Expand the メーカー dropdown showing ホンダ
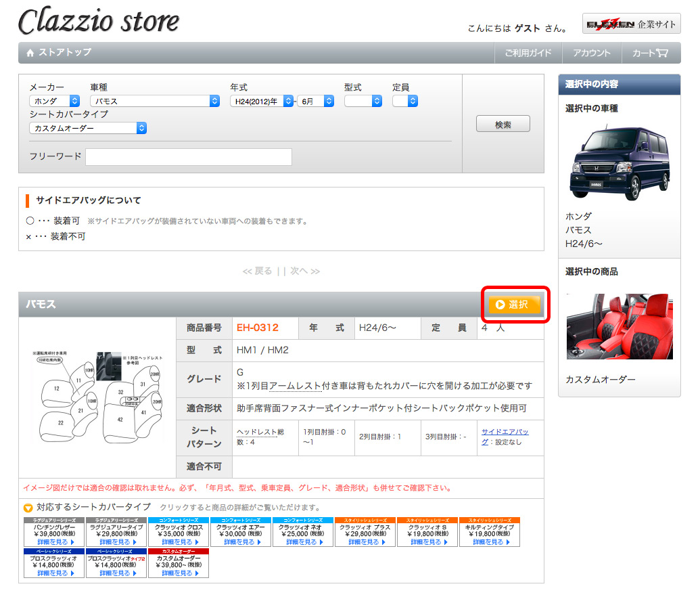700x597 pixels. (x=55, y=101)
